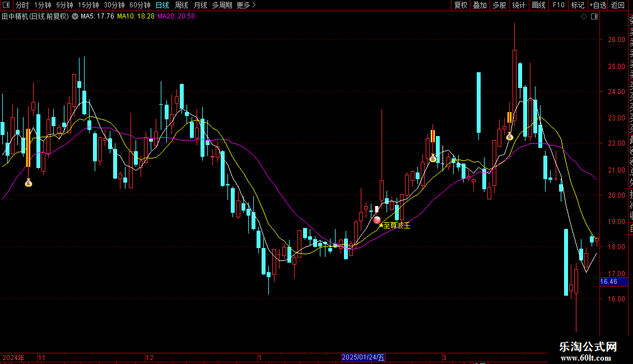Toggle the indicator settings circle beside stock name

75,16
